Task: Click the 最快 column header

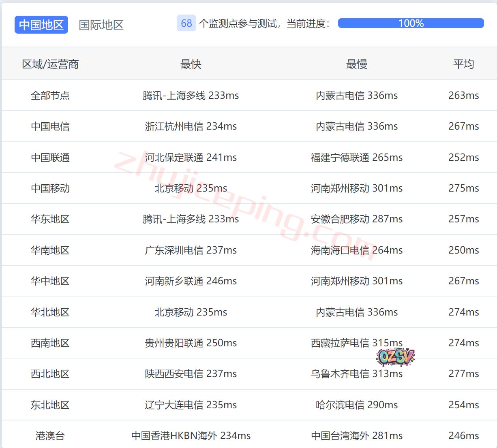Action: tap(191, 64)
